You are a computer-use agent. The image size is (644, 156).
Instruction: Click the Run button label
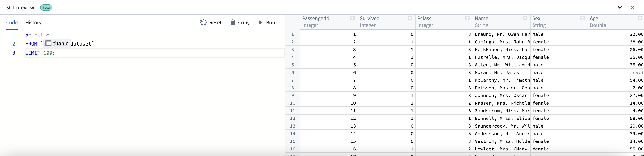(x=270, y=22)
